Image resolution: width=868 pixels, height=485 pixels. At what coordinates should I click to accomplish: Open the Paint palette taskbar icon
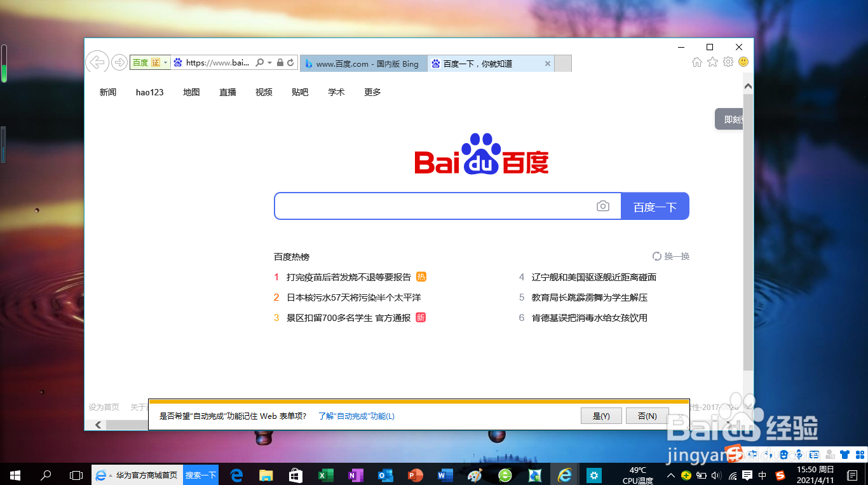point(475,475)
